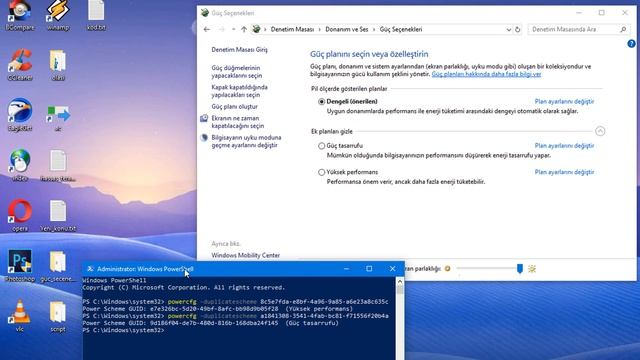640x360 pixels.
Task: Open Kapak kapatıldığında yapılacakları seçin
Action: click(239, 91)
